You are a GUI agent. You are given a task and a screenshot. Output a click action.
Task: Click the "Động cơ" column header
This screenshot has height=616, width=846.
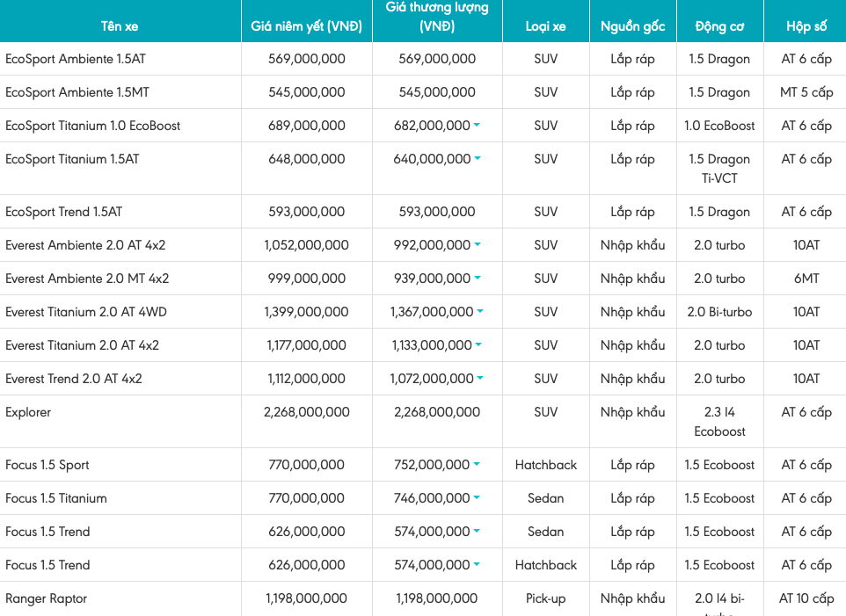719,26
